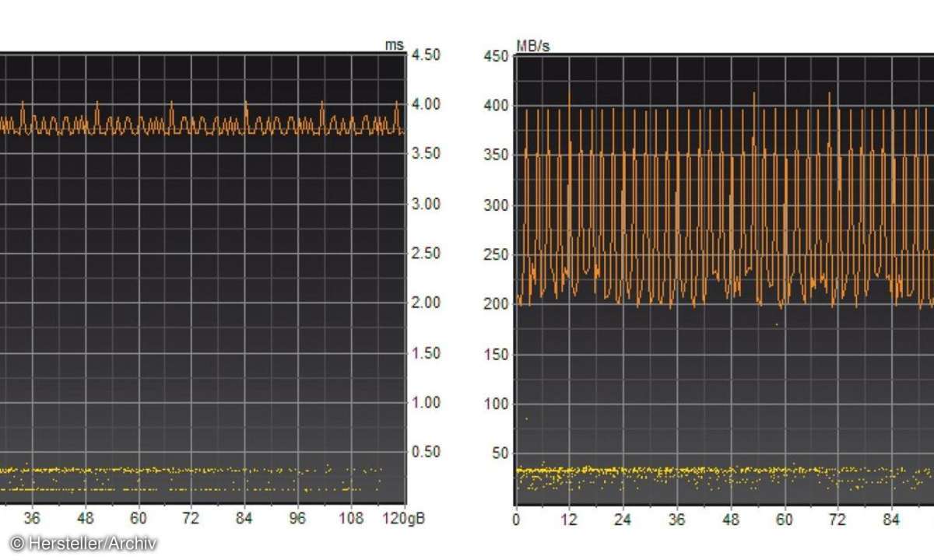Viewport: 934px width, 560px height.
Task: Select the 72 label on the ms graph
Action: 191,517
